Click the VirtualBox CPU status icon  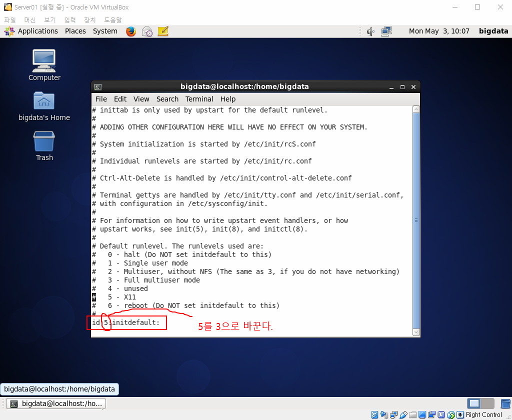(x=441, y=415)
